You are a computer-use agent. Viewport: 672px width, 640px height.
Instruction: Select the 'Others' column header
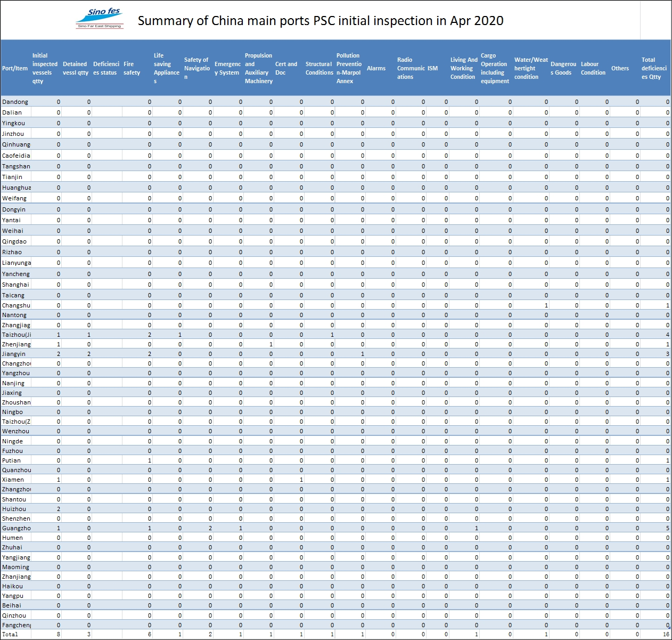pyautogui.click(x=620, y=68)
